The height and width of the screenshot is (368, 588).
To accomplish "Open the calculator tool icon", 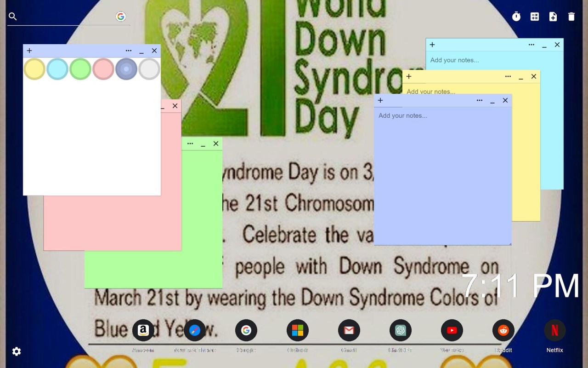I will tap(535, 17).
